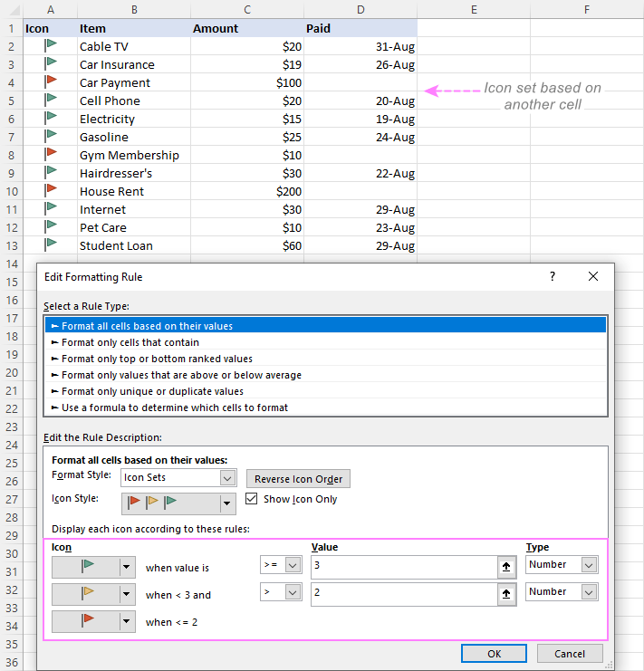Open the Format Style dropdown showing Icon Sets

coord(178,478)
